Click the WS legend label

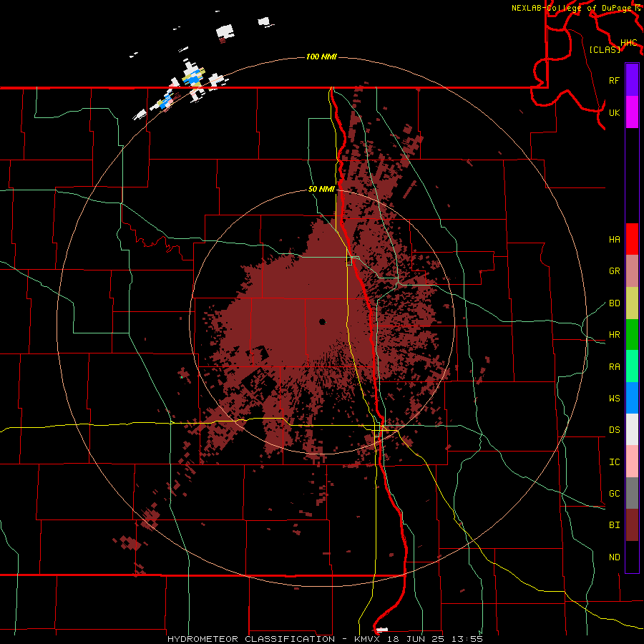614,398
